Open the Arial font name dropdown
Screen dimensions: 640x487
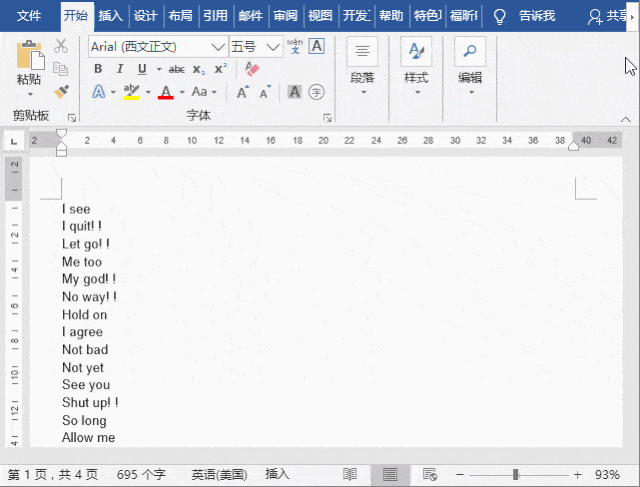pyautogui.click(x=218, y=47)
